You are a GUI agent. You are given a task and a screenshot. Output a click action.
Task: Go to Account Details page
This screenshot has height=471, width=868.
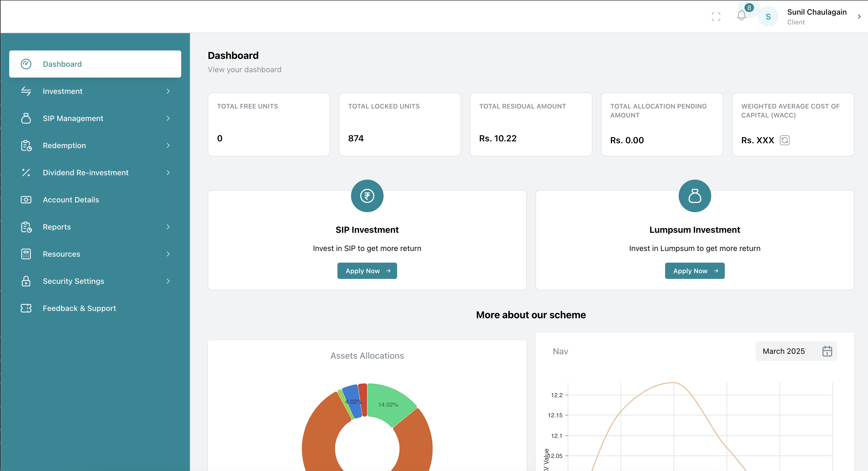95,200
